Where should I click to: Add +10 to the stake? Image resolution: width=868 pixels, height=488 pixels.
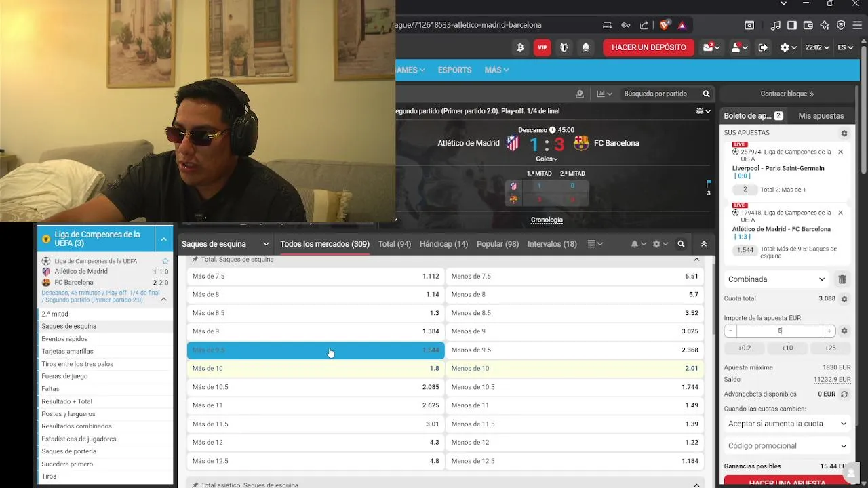click(787, 348)
